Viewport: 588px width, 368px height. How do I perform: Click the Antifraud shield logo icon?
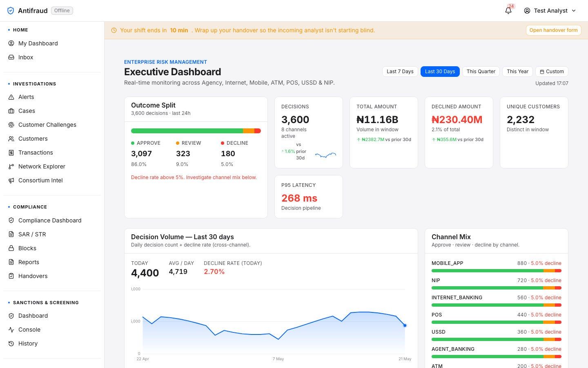(x=11, y=11)
